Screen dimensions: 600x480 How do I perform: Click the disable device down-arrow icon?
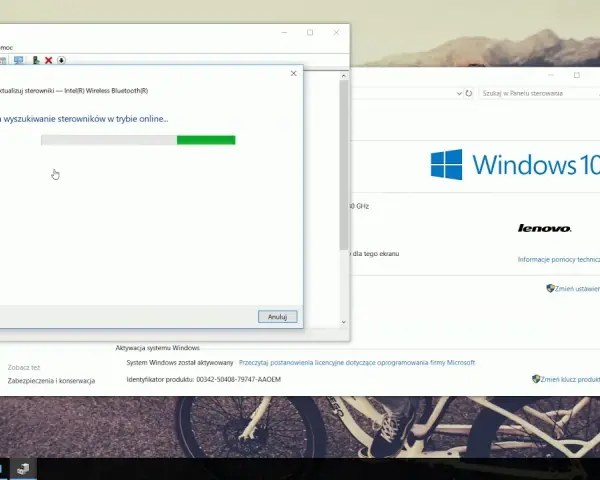pyautogui.click(x=61, y=60)
